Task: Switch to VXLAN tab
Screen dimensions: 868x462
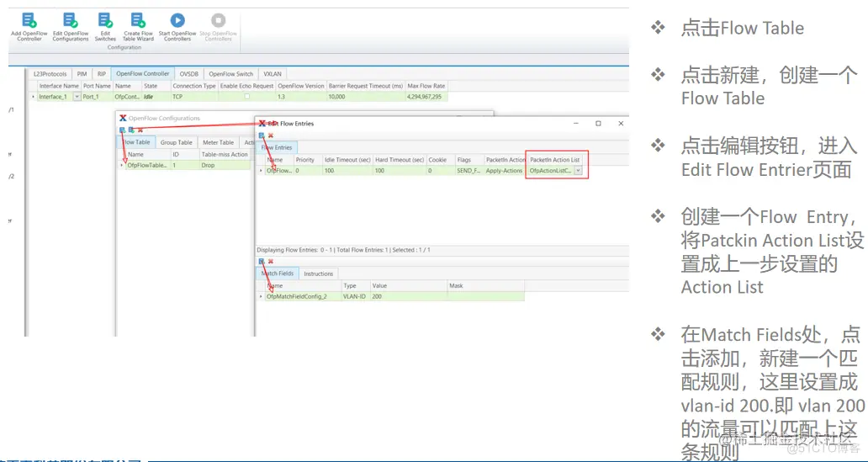Action: click(273, 74)
